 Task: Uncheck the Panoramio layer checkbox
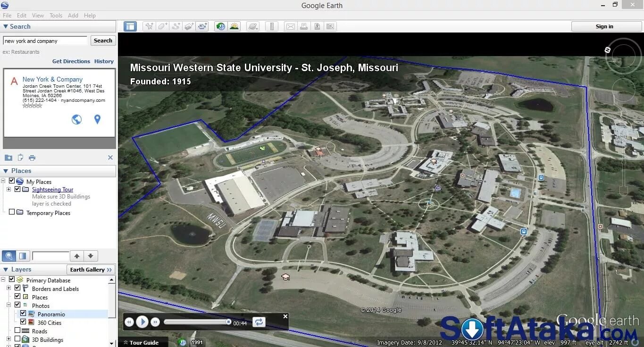pos(23,314)
